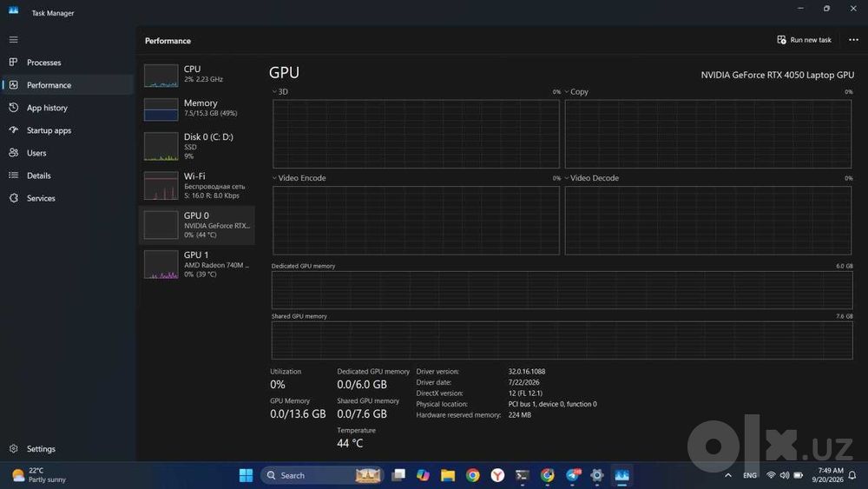Viewport: 868px width, 489px height.
Task: Click the Users people icon
Action: 13,152
